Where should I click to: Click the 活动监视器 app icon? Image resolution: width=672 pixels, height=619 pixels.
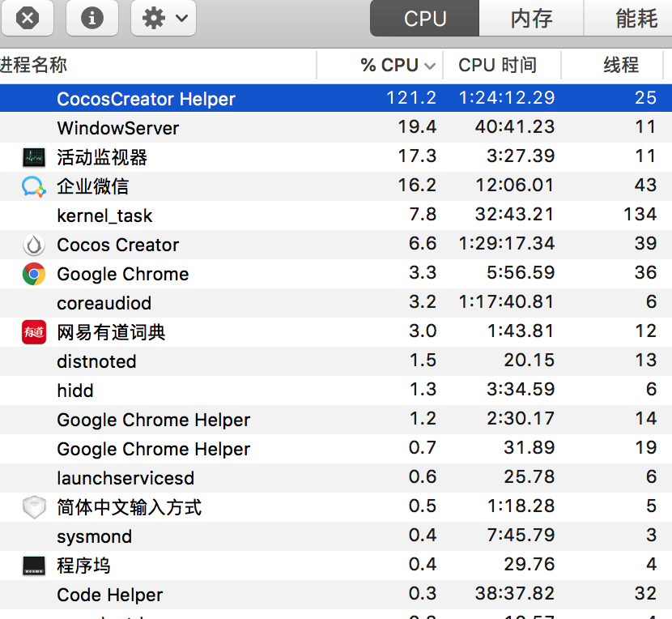(33, 157)
